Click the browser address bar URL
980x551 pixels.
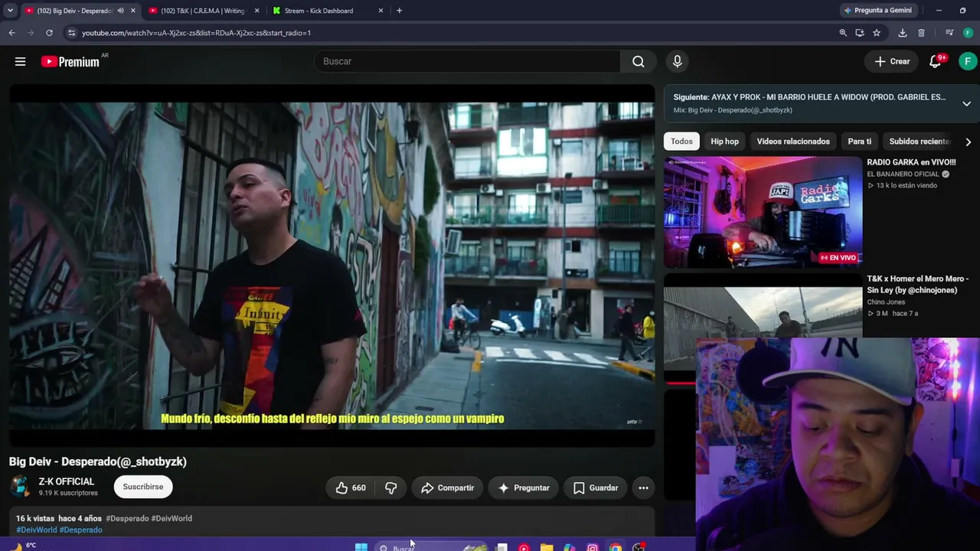tap(196, 33)
